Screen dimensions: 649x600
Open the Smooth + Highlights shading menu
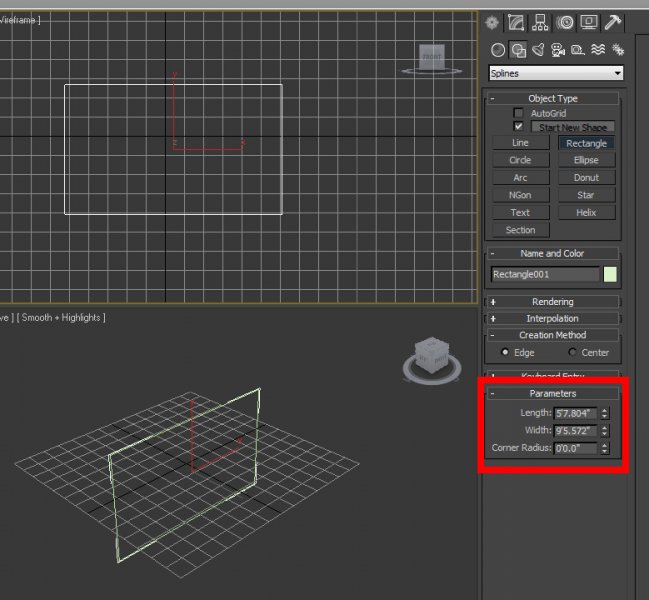pyautogui.click(x=61, y=318)
